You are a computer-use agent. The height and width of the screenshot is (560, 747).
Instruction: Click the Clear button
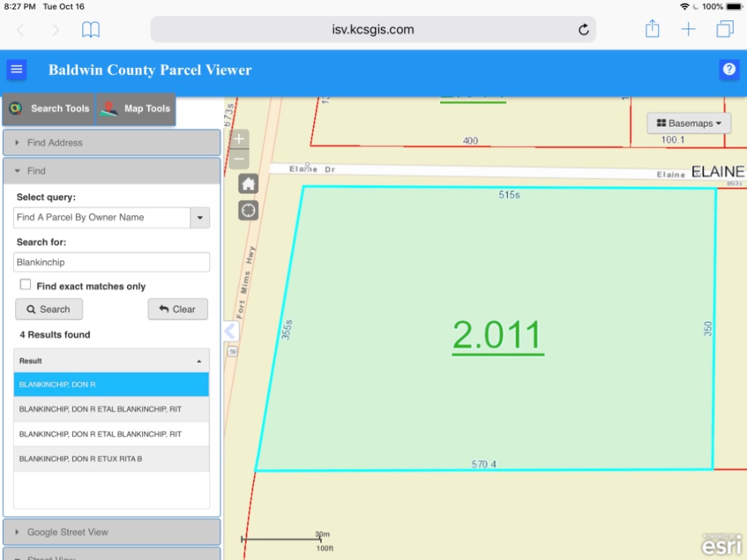pos(178,309)
